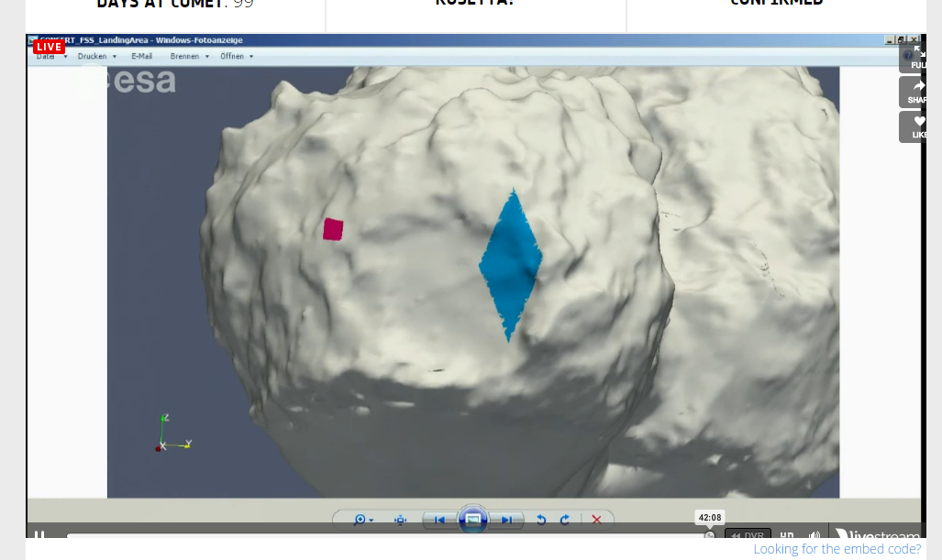Click the livestream progress bar scrubber knob
This screenshot has width=942, height=560.
tap(710, 534)
